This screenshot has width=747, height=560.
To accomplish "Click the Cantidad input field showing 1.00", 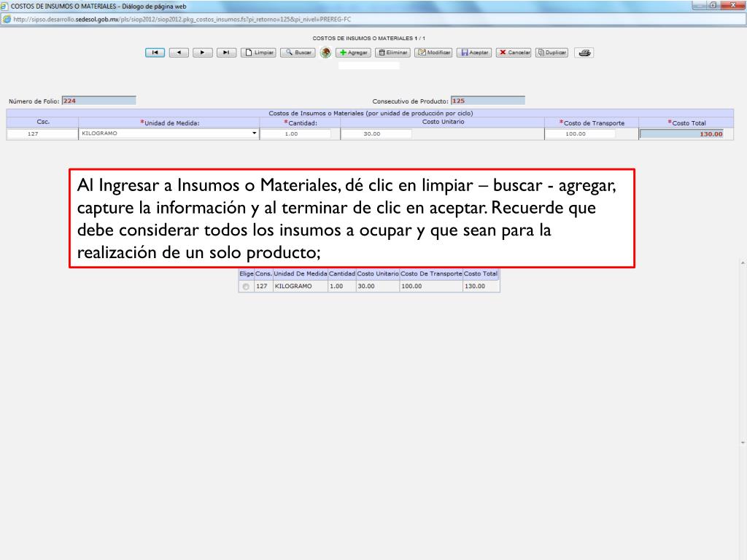I will pos(296,134).
